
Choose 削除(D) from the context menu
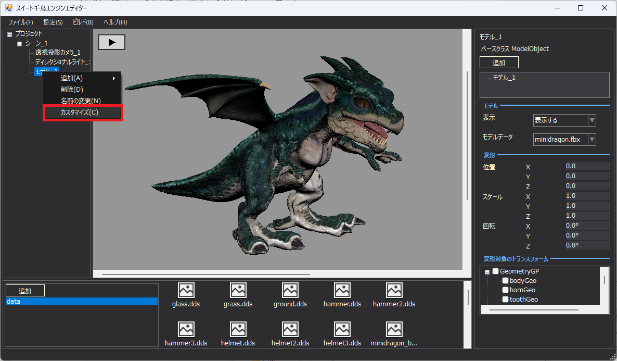(x=82, y=89)
